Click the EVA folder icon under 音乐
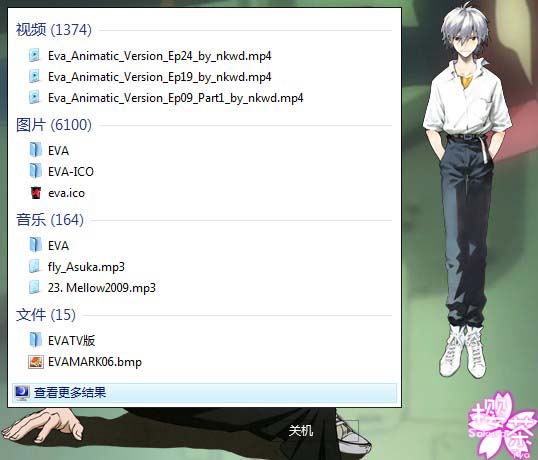The image size is (538, 460). coord(35,245)
